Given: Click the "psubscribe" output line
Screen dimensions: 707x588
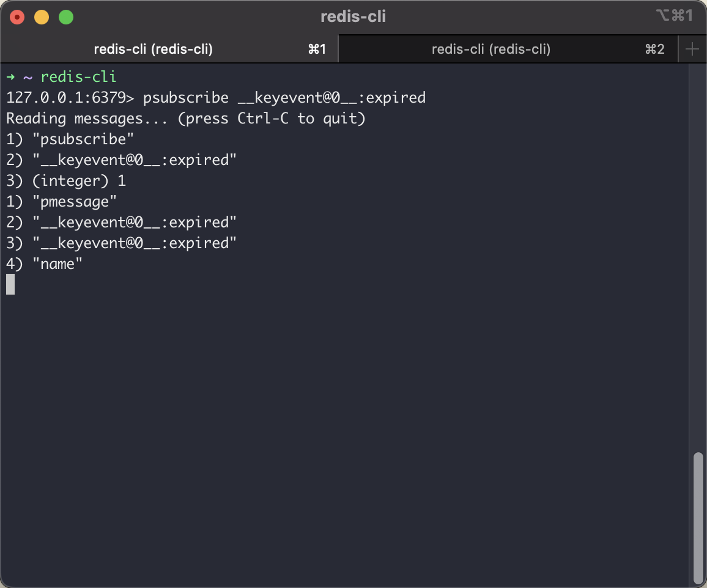Looking at the screenshot, I should (70, 139).
